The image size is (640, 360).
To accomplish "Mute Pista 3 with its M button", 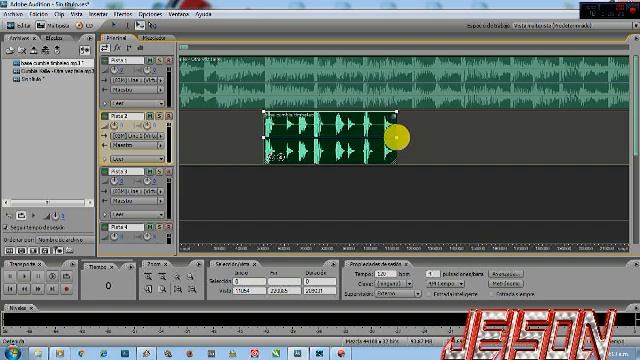I will [x=150, y=172].
